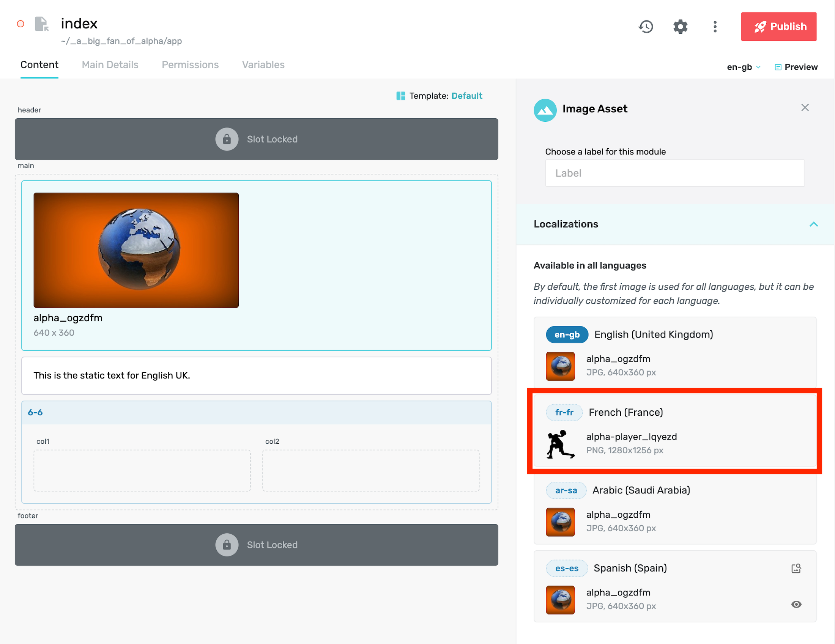Click the Preview link
835x644 pixels.
point(796,67)
